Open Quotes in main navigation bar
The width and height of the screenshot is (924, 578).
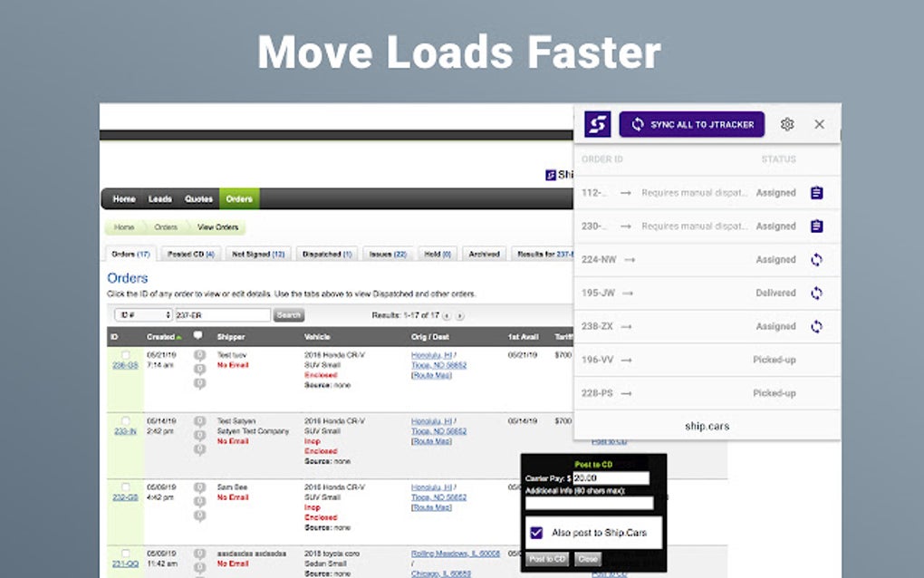198,199
